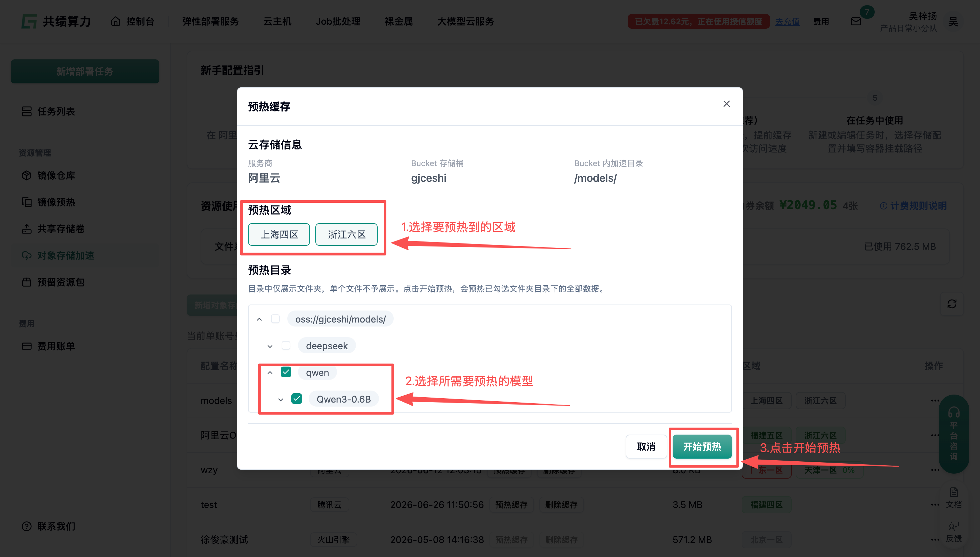This screenshot has width=980, height=557.
Task: Click the 共绩算力 logo icon
Action: 29,21
